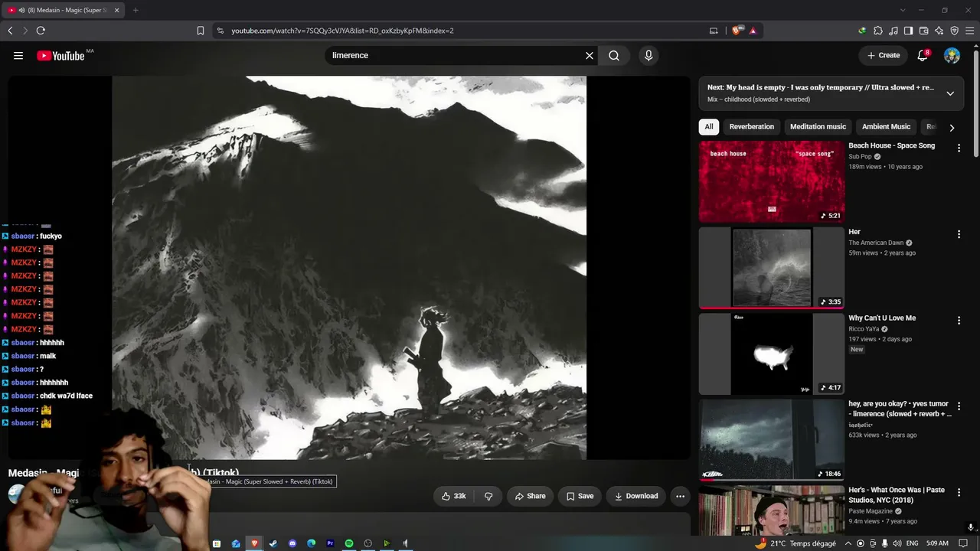Image resolution: width=980 pixels, height=551 pixels.
Task: Open Brave Shields lion icon
Action: pyautogui.click(x=737, y=31)
